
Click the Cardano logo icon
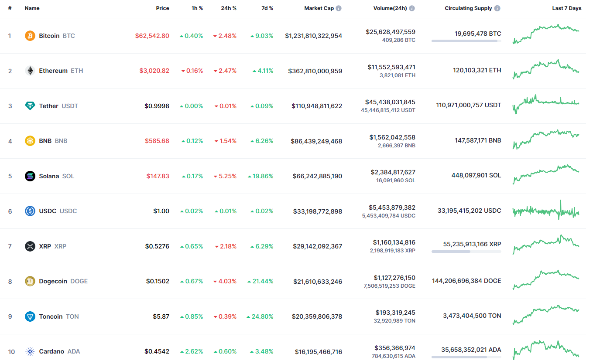point(30,351)
